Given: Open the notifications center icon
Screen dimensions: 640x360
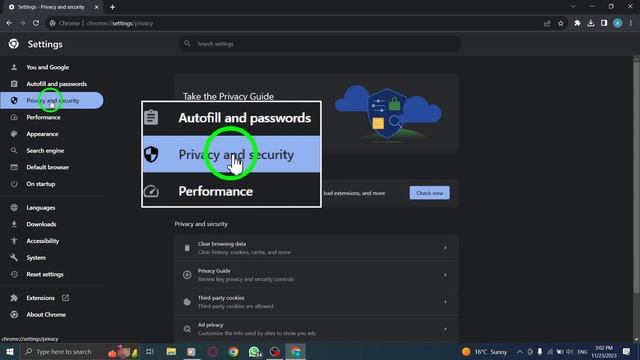Looking at the screenshot, I should [x=627, y=351].
